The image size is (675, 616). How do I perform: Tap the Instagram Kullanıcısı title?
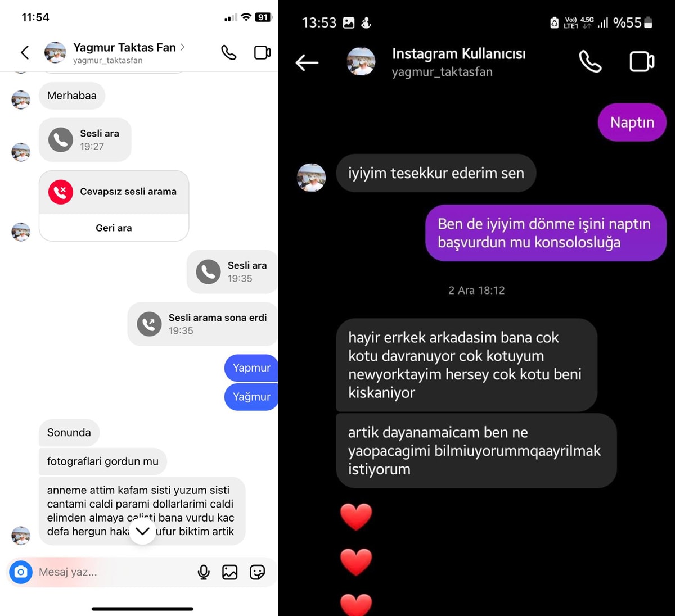(459, 54)
